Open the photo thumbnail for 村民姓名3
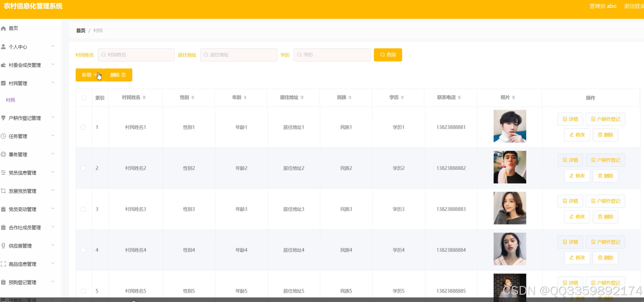 point(510,208)
